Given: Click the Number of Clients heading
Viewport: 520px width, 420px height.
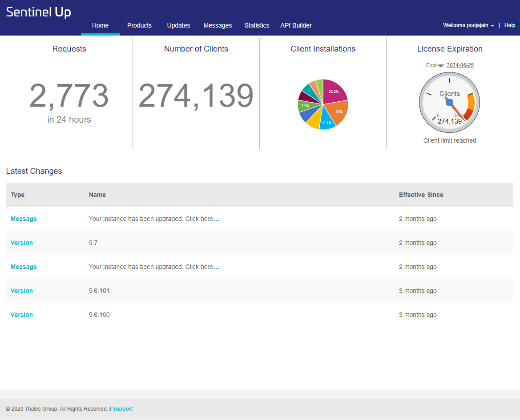Looking at the screenshot, I should (196, 49).
